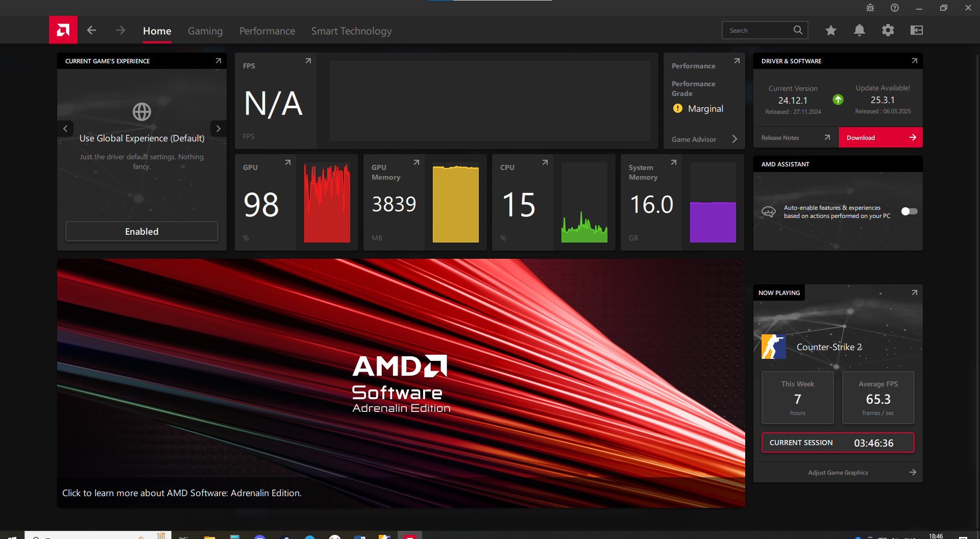Click the yellow GPU Memory graph

point(456,203)
